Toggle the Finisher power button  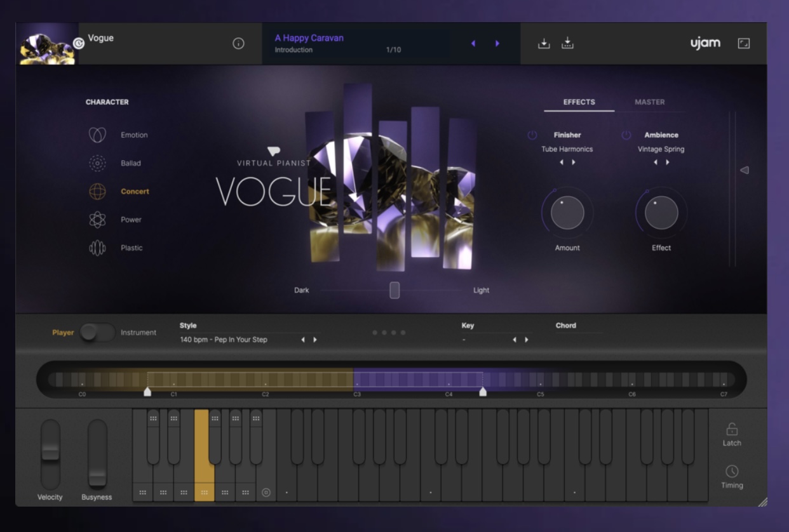532,135
